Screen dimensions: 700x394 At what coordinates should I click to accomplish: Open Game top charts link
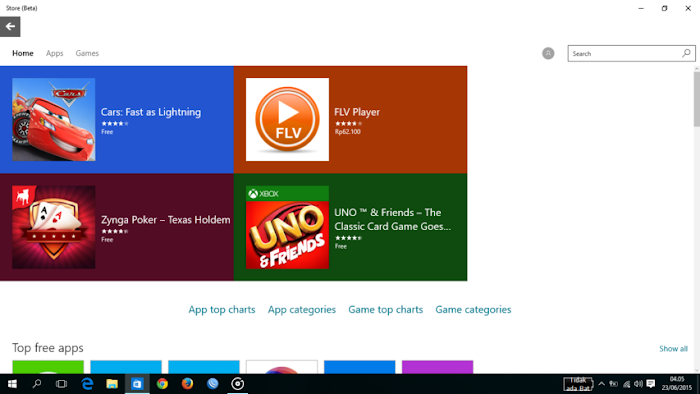point(385,309)
